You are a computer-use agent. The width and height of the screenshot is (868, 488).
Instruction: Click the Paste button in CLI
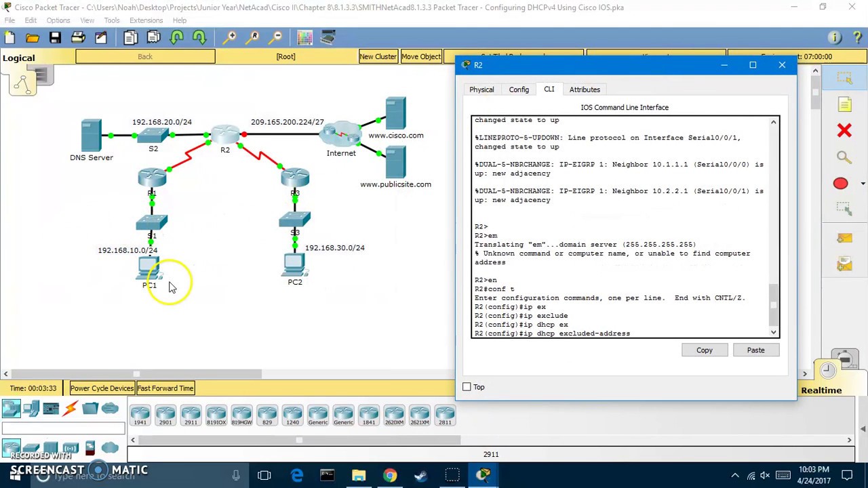[755, 350]
